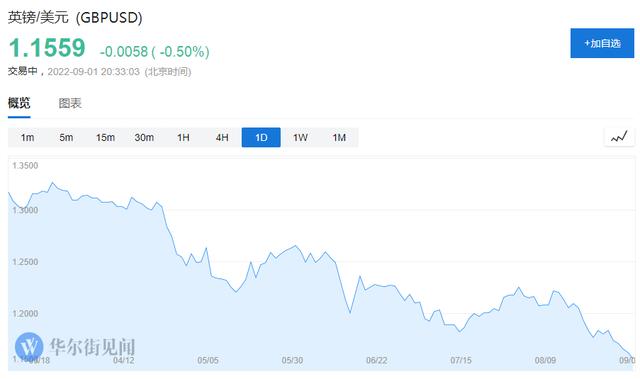The height and width of the screenshot is (379, 640).
Task: Add GBPUSD to watchlist with +加自选
Action: 602,43
